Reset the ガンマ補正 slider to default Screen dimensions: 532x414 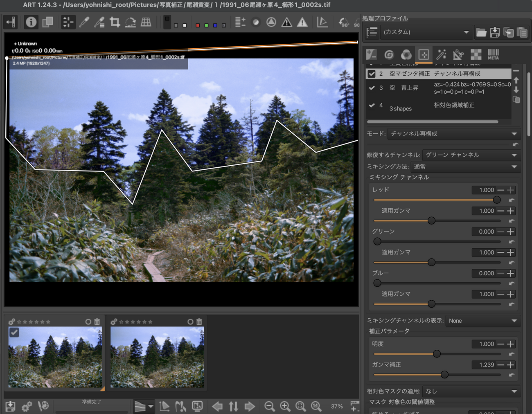point(512,375)
